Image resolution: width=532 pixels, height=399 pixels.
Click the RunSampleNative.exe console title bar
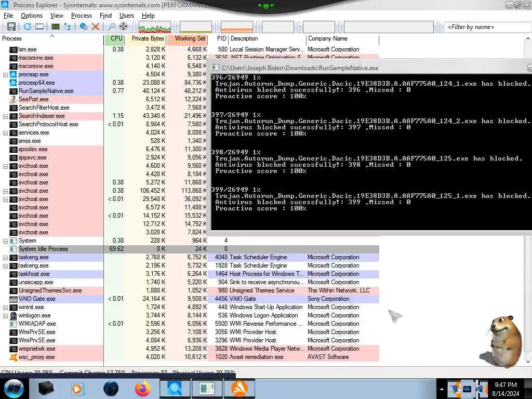tap(370, 68)
